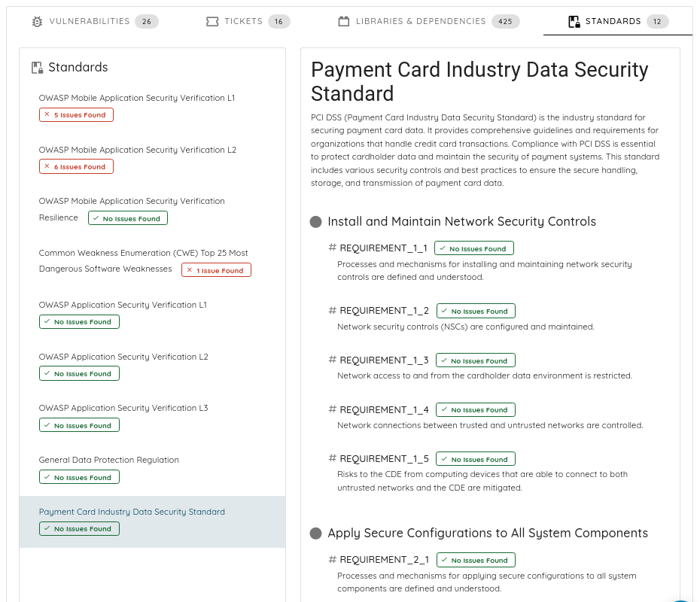The width and height of the screenshot is (700, 602).
Task: Select OWASP Mobile Application Security Verification L2
Action: (138, 150)
